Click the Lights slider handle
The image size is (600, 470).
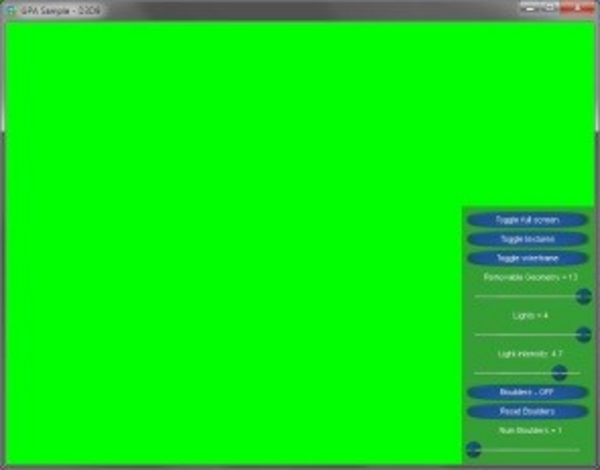[x=584, y=335]
